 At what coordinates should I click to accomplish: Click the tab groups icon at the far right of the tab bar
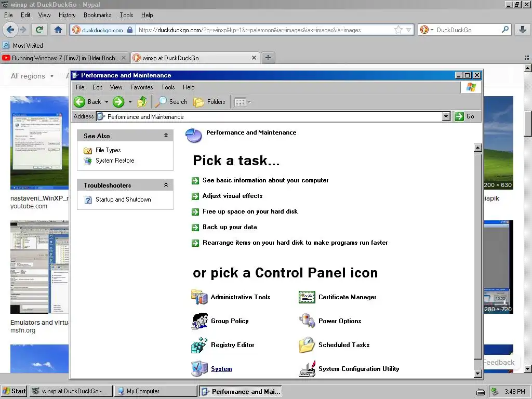coord(527,58)
